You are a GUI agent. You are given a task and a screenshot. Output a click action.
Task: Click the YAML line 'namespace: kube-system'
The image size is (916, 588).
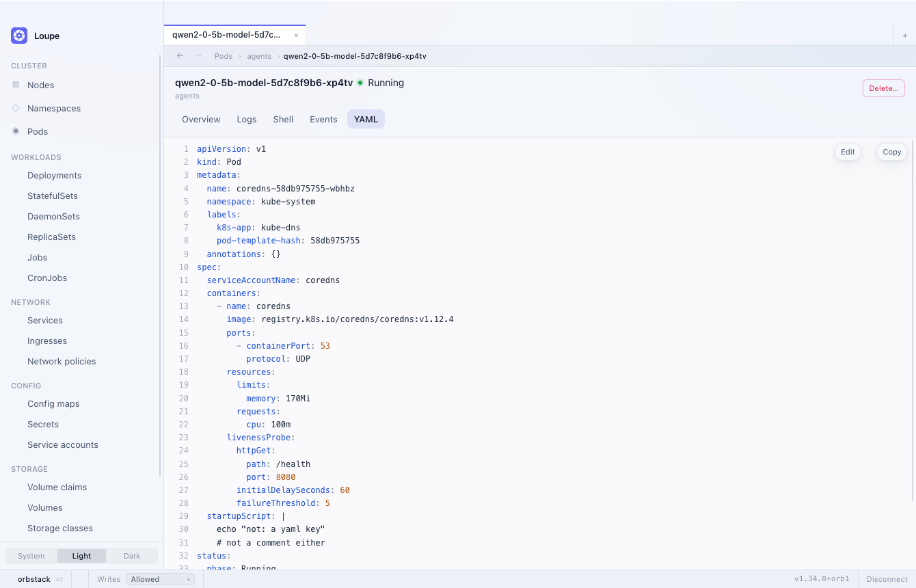(261, 202)
